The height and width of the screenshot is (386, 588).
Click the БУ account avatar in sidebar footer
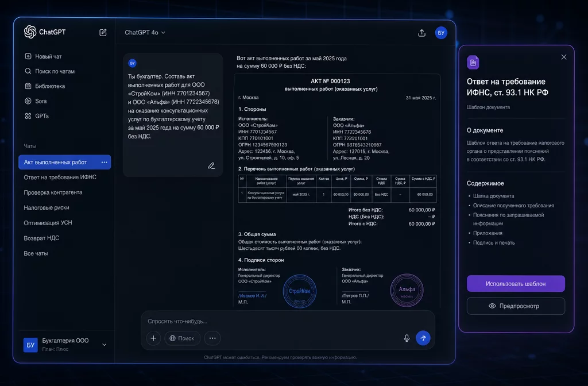[x=30, y=345]
